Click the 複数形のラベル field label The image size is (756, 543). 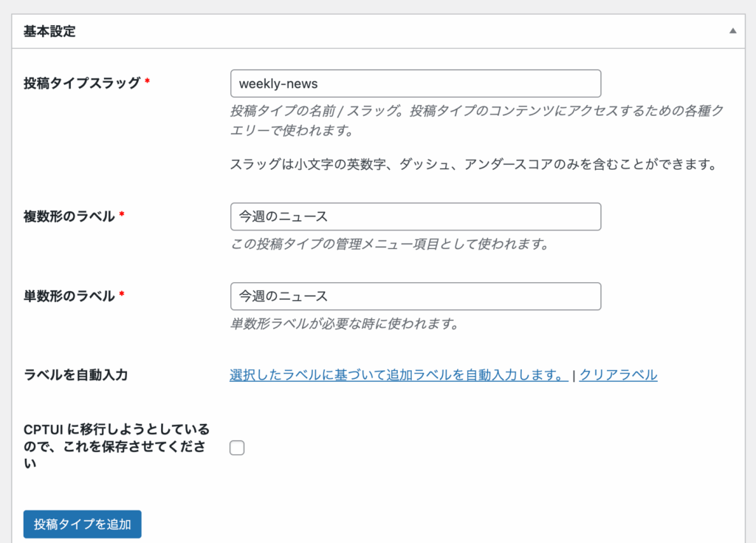click(69, 216)
